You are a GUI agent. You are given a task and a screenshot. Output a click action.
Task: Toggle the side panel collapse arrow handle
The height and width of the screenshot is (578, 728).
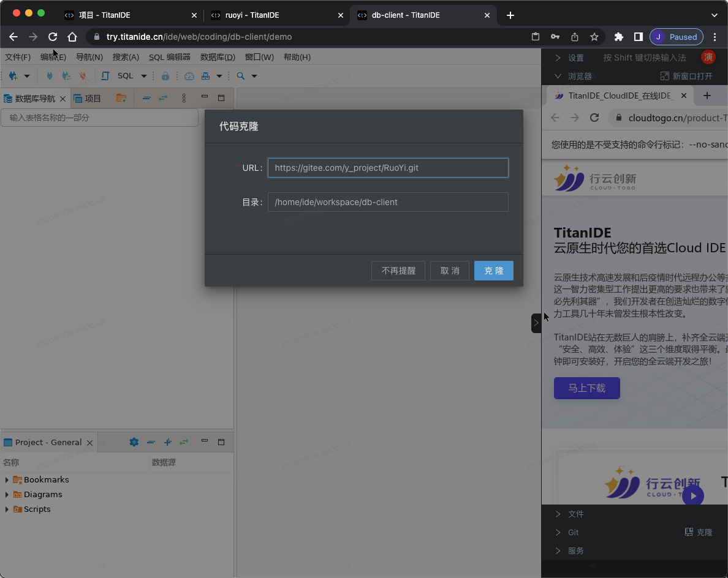click(x=536, y=323)
